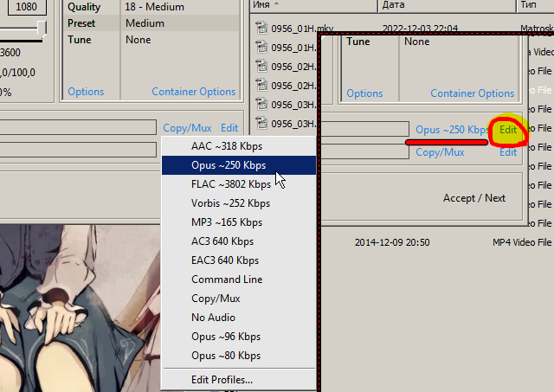The image size is (554, 392).
Task: Click the date 2022-12-03 22:04
Action: coord(420,29)
